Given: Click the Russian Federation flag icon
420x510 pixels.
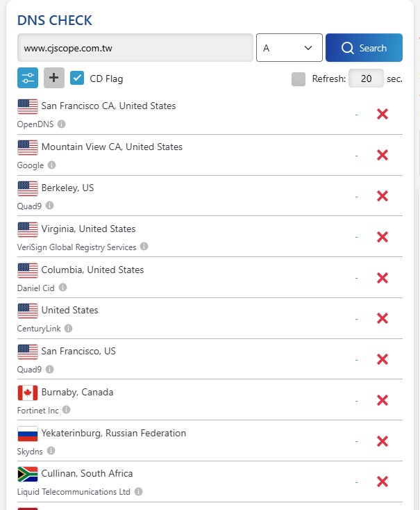Looking at the screenshot, I should point(28,434).
